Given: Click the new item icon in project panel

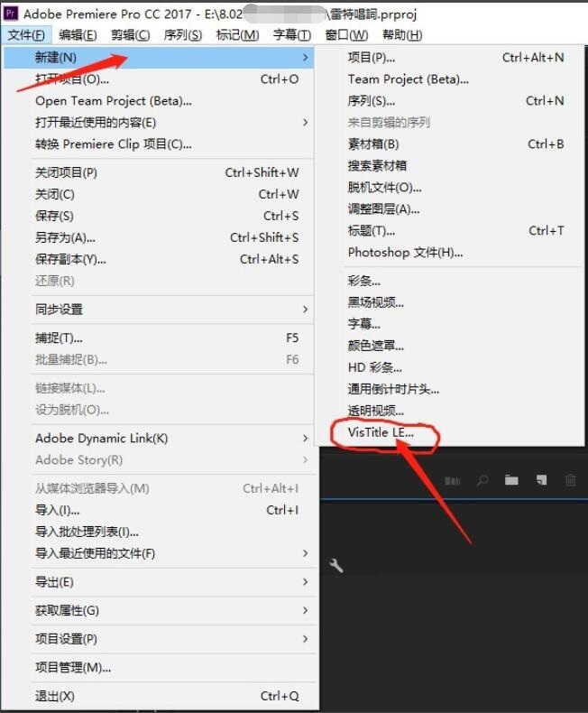Looking at the screenshot, I should (541, 480).
